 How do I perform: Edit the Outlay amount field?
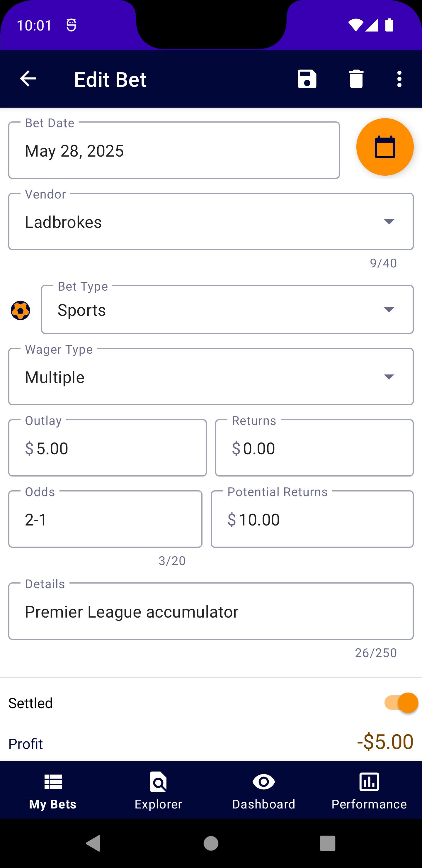tap(108, 448)
